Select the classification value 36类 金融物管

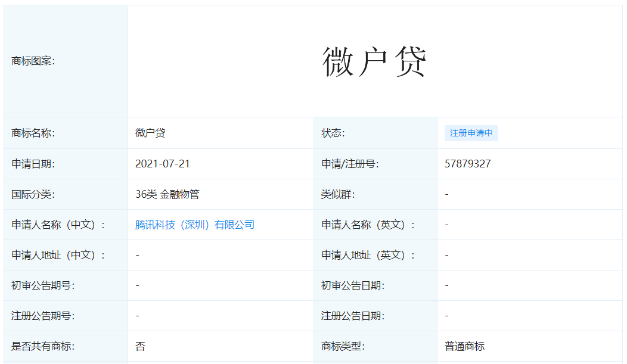tap(167, 195)
